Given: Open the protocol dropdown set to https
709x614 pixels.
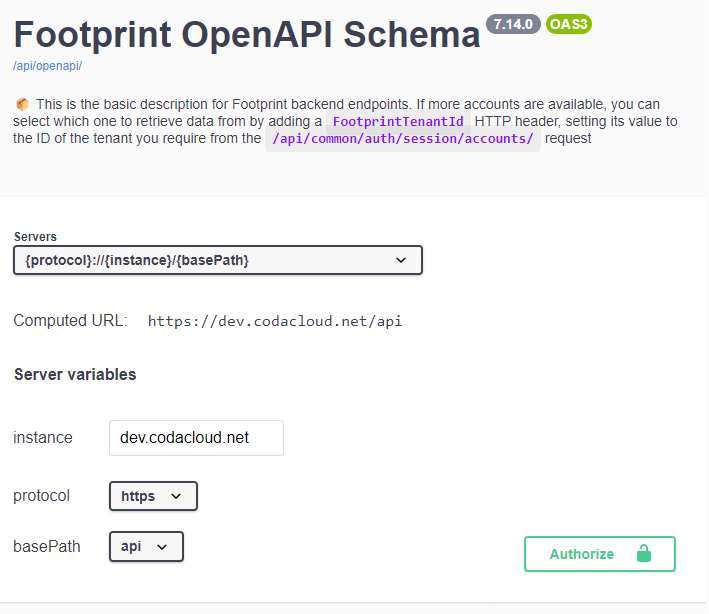Looking at the screenshot, I should 153,496.
